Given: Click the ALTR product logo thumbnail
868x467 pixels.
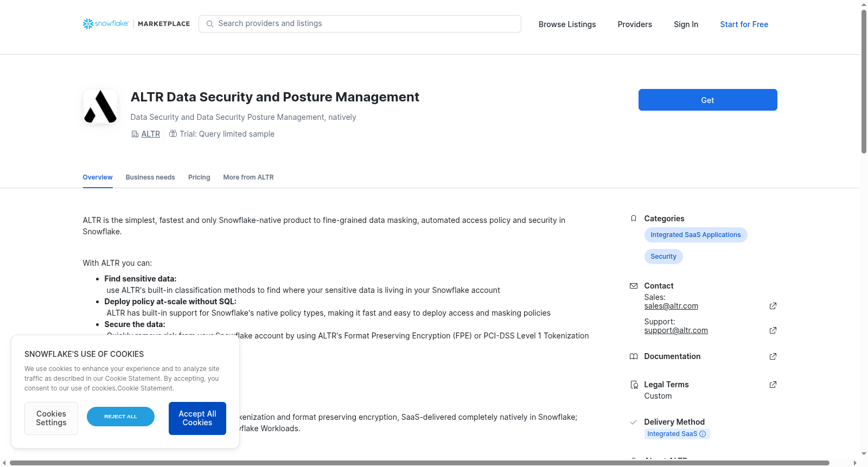Looking at the screenshot, I should coord(100,106).
